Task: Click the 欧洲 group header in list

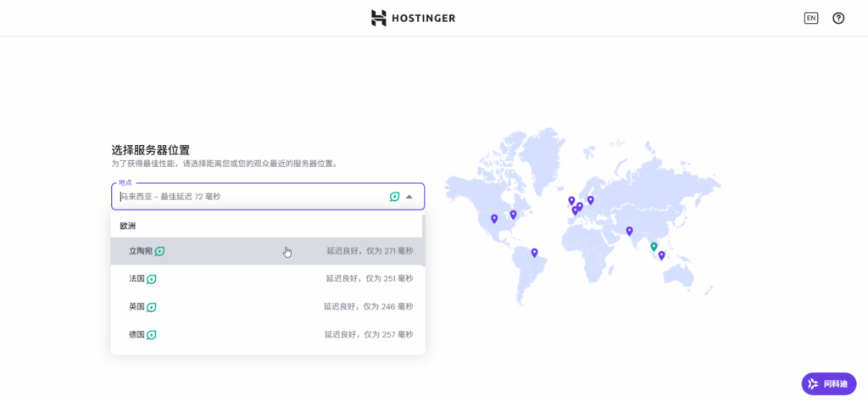Action: point(128,226)
